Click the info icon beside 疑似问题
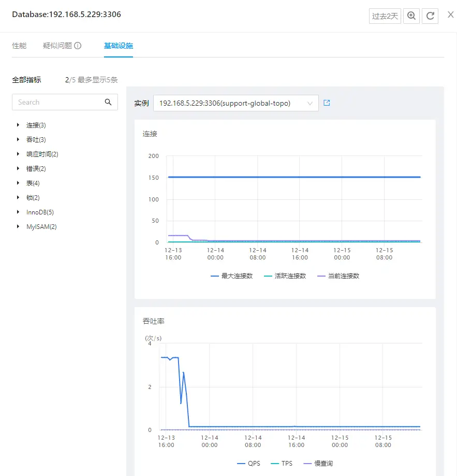 tap(78, 46)
